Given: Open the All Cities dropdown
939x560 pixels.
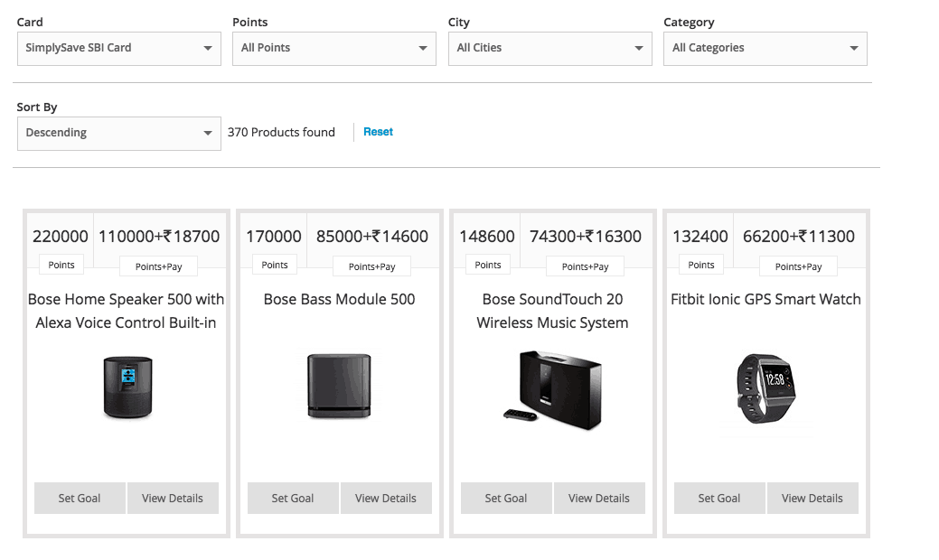Looking at the screenshot, I should tap(549, 49).
